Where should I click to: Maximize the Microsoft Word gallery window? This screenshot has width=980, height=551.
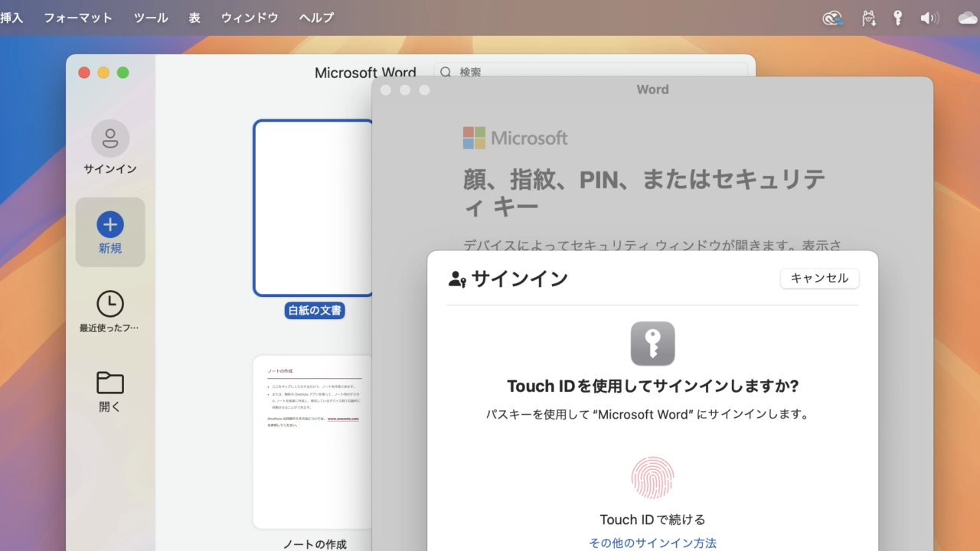[x=122, y=73]
